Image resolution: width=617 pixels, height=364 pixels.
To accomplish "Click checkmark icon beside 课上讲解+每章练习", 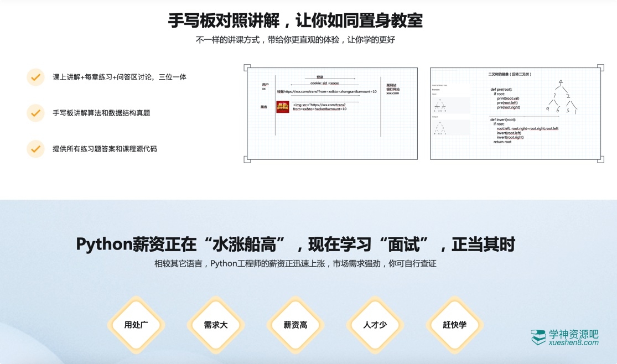I will coord(35,77).
